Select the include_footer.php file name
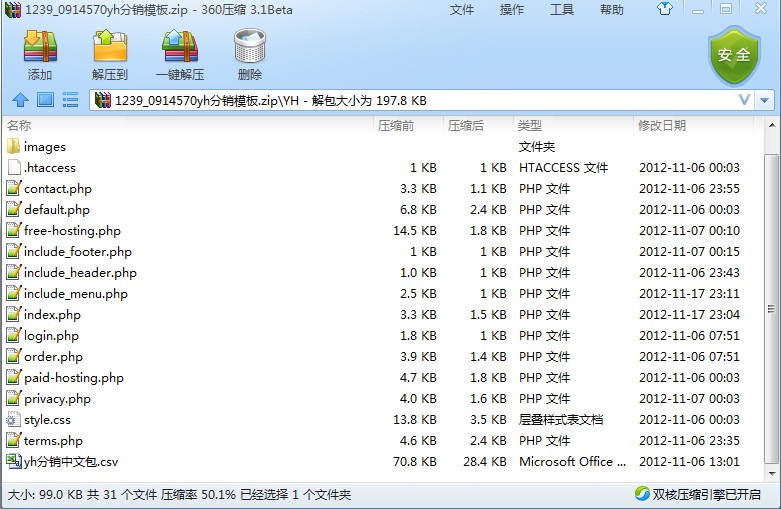The image size is (781, 509). (78, 252)
